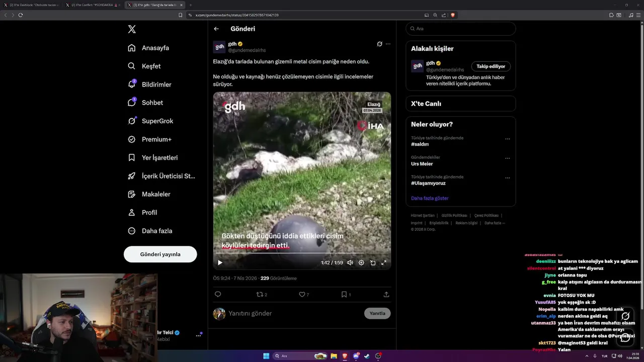
Task: Open a new browser tab
Action: point(190,5)
